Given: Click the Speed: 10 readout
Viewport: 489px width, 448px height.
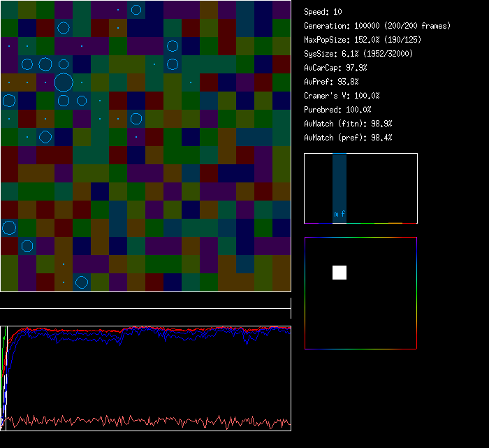Looking at the screenshot, I should (323, 12).
